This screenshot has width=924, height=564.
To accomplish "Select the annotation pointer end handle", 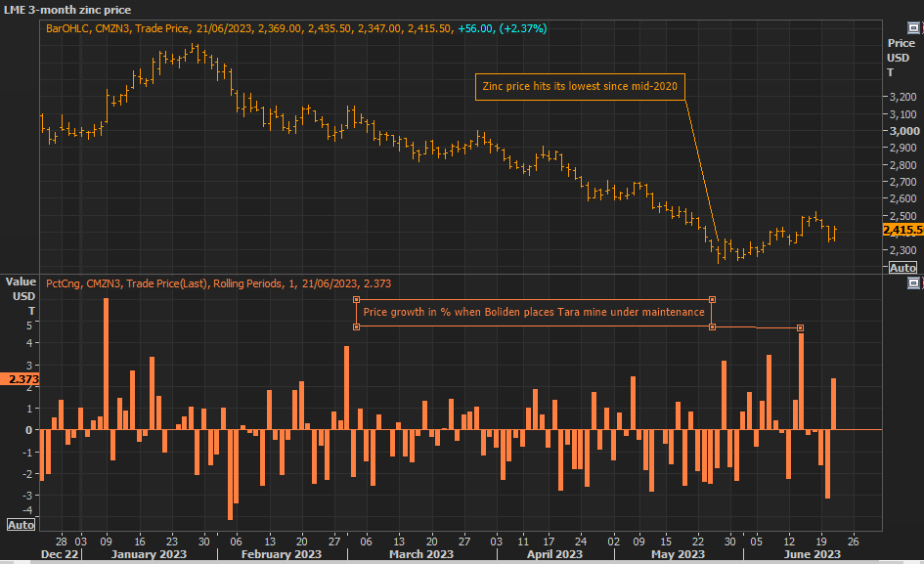I will pyautogui.click(x=800, y=327).
